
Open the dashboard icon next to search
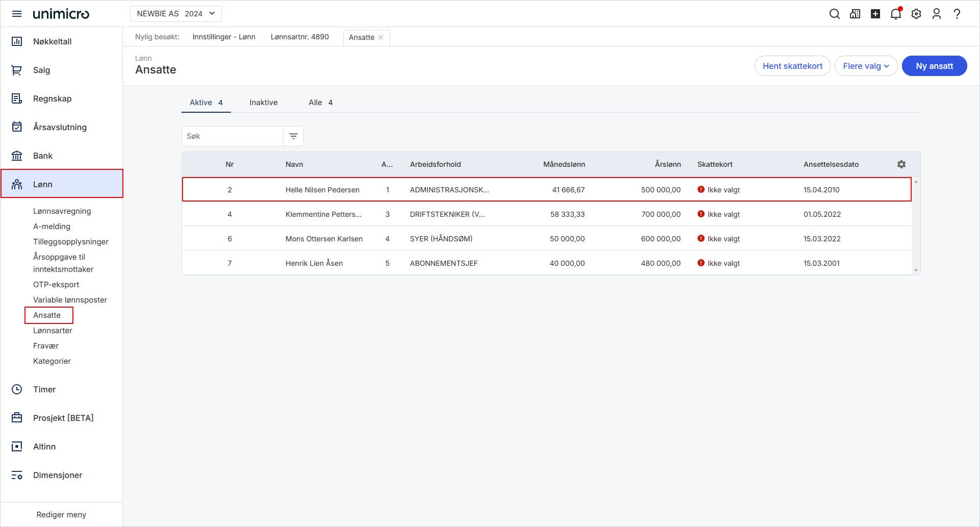coord(855,14)
